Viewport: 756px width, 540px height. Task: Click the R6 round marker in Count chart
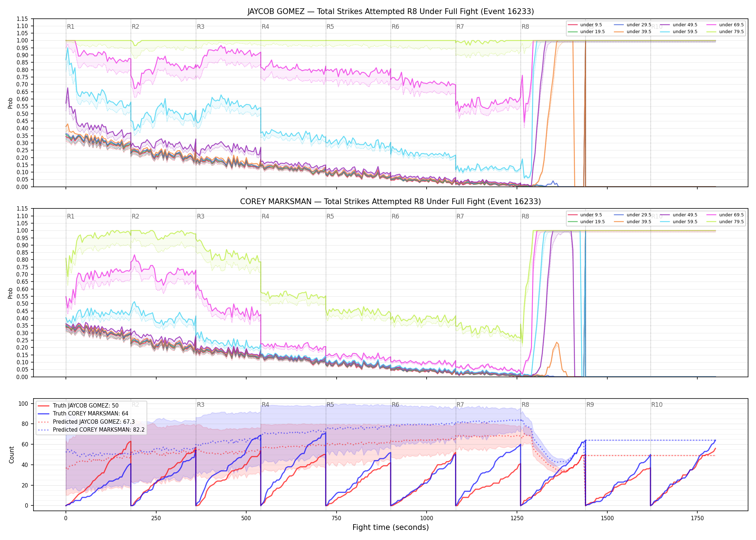click(395, 405)
